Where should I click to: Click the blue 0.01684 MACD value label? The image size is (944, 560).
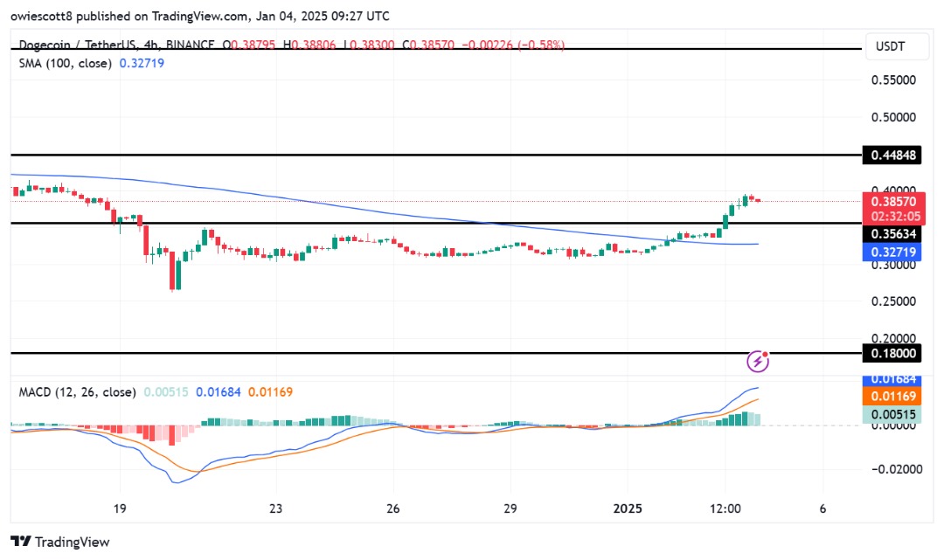pyautogui.click(x=894, y=379)
